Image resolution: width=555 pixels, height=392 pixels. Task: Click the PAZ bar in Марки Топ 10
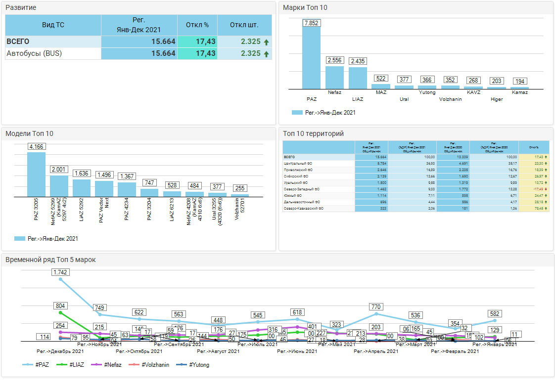pos(311,57)
